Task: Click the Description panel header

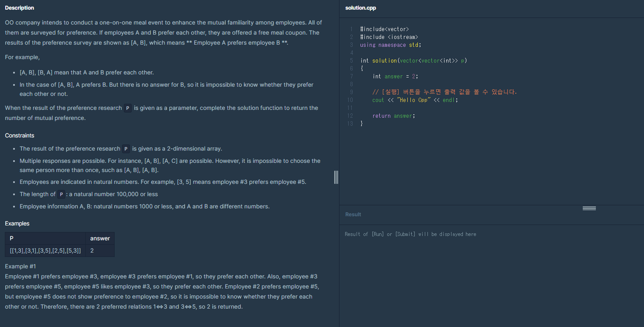Action: click(19, 7)
